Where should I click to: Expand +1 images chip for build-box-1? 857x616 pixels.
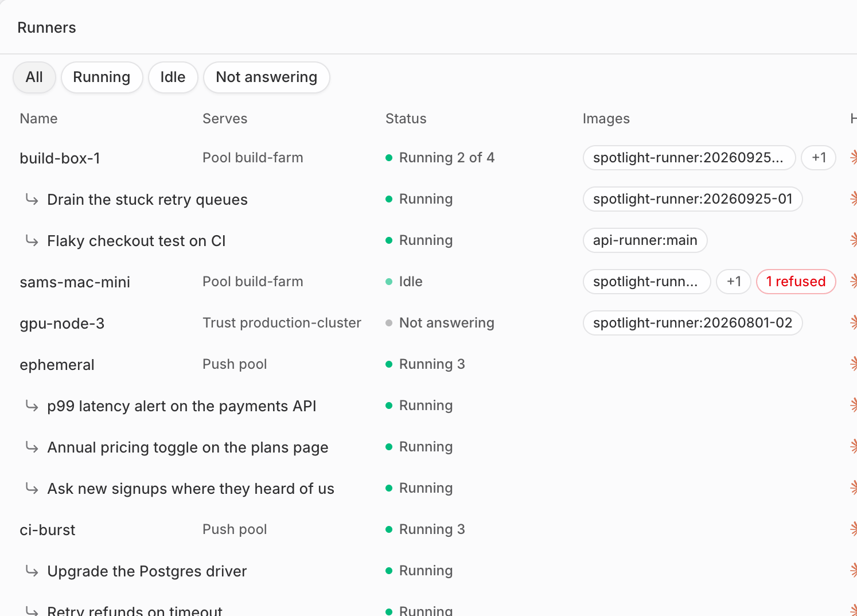coord(819,158)
